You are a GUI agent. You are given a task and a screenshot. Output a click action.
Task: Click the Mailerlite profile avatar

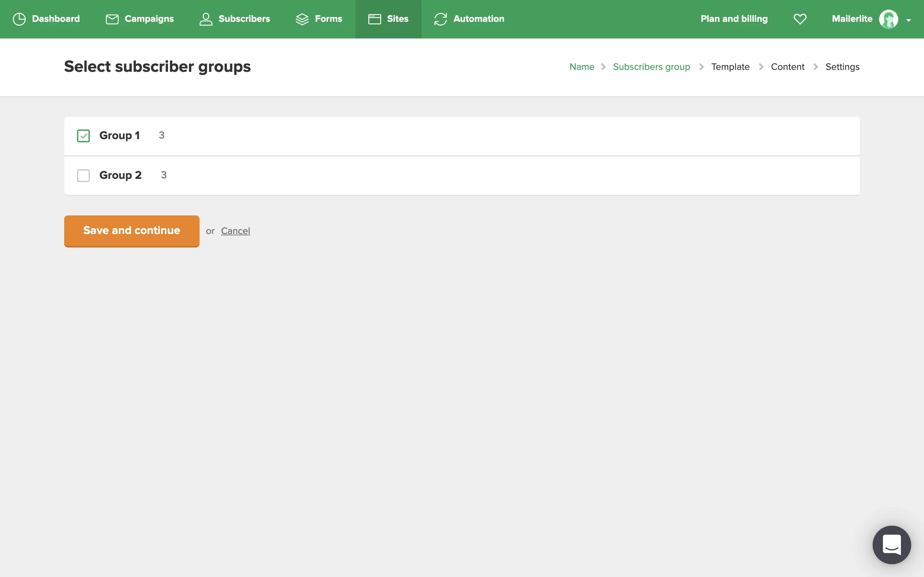point(888,19)
